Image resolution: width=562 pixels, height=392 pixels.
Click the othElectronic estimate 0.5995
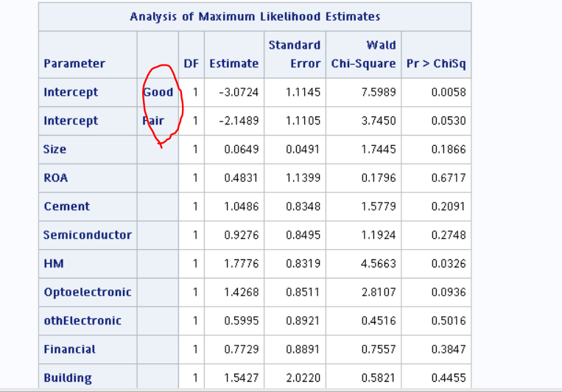point(241,321)
